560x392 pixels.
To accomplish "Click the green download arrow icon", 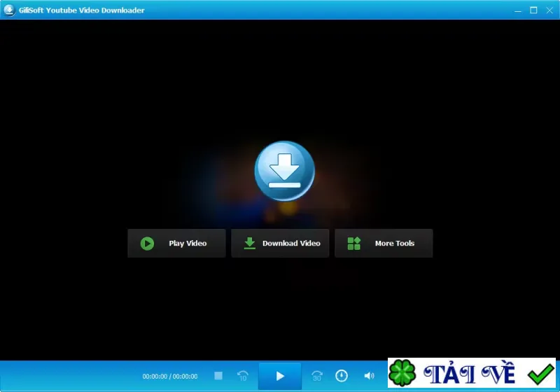I will 250,243.
